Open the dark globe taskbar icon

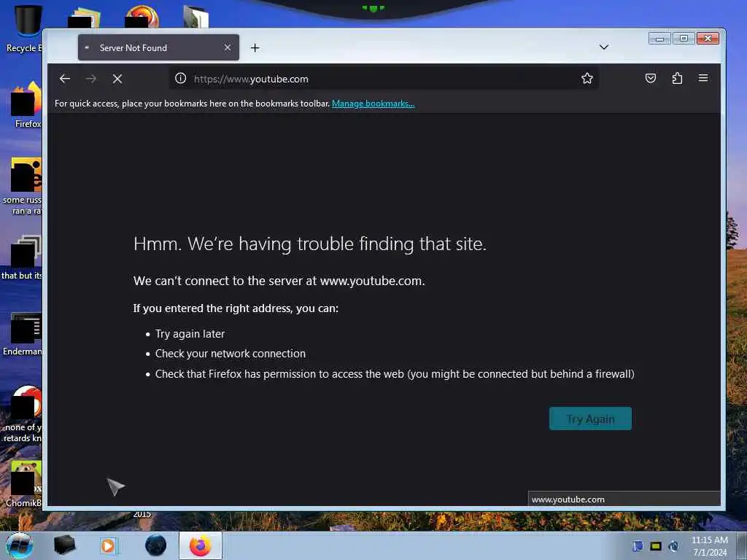tap(156, 545)
